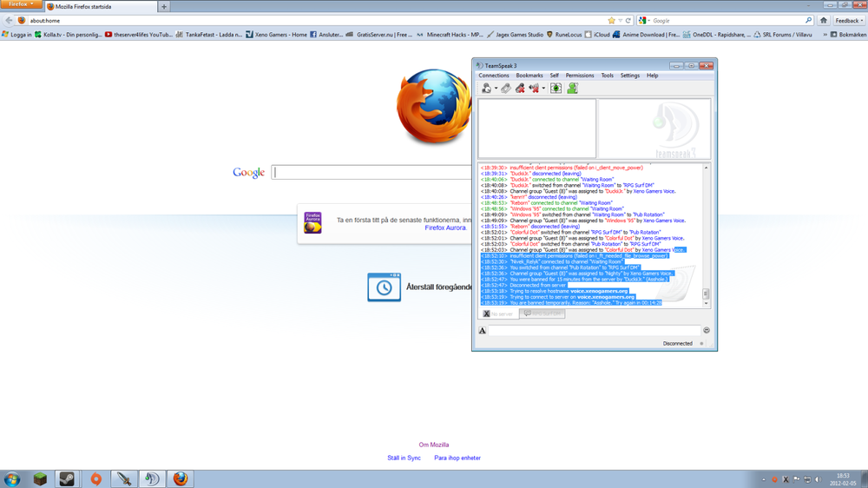The image size is (868, 488).
Task: Select 'Mozilla Firefox startsida' tab
Action: (101, 7)
